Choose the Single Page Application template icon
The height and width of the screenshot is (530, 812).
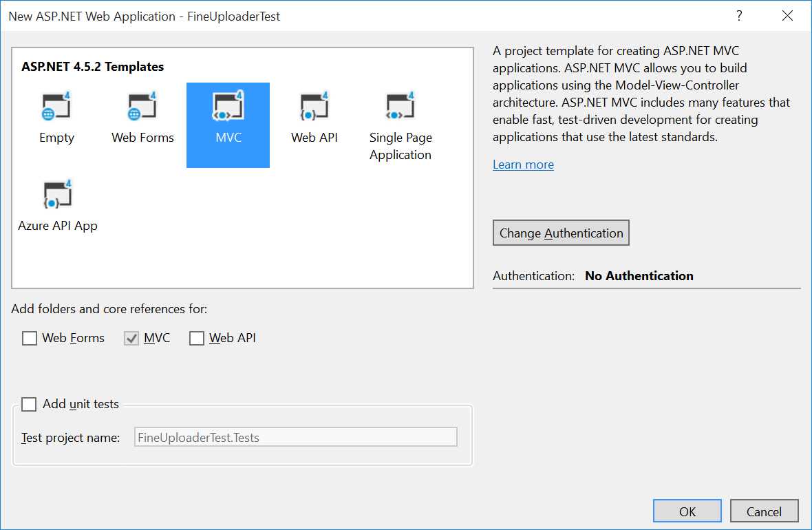pyautogui.click(x=400, y=106)
